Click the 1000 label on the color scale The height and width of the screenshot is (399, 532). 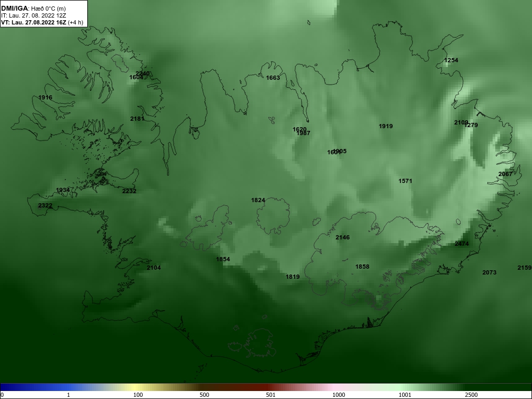[x=338, y=395]
